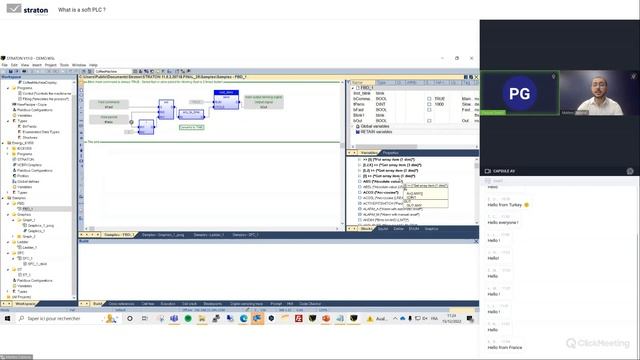Viewport: 640px width, 360px height.
Task: Select the Blocks tab in library pane
Action: (x=367, y=229)
